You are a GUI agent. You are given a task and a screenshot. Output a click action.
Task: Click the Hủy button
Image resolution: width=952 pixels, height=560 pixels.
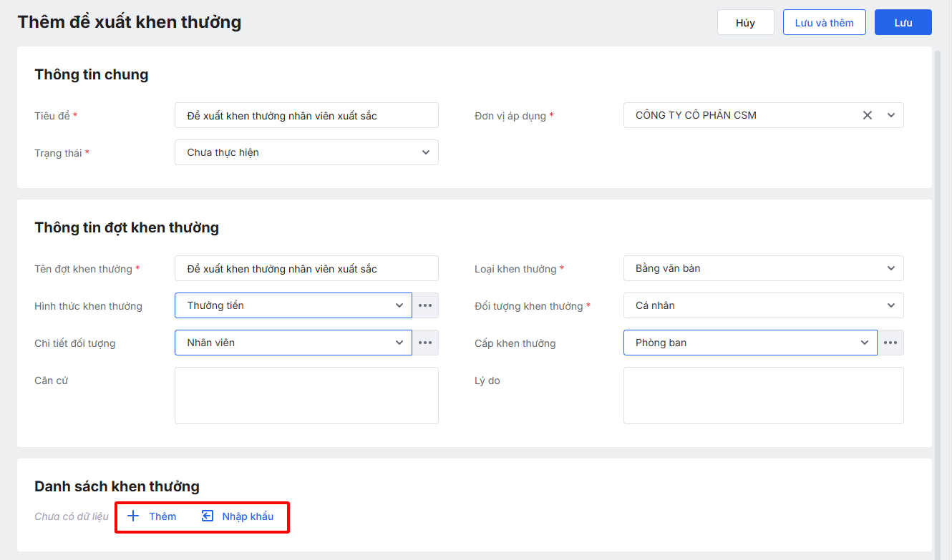click(745, 23)
